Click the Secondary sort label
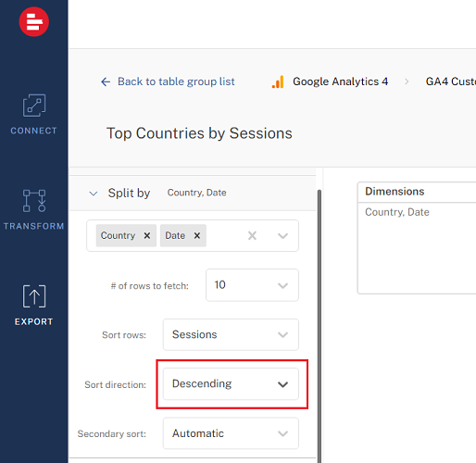 [x=112, y=434]
